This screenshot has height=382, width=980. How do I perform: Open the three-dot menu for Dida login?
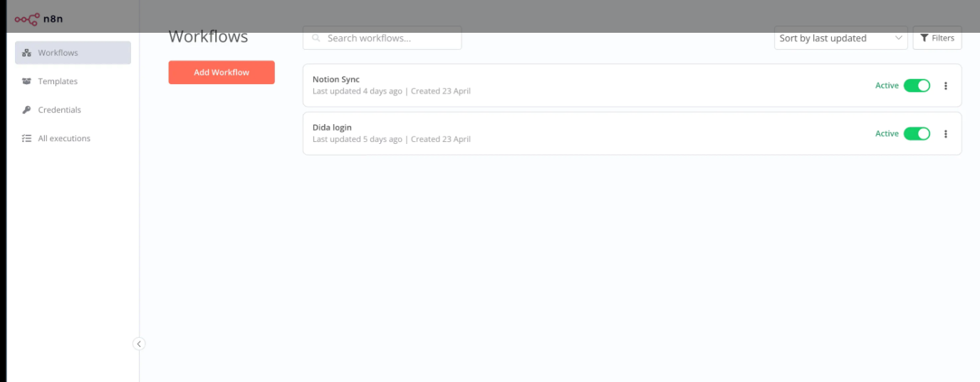tap(946, 133)
